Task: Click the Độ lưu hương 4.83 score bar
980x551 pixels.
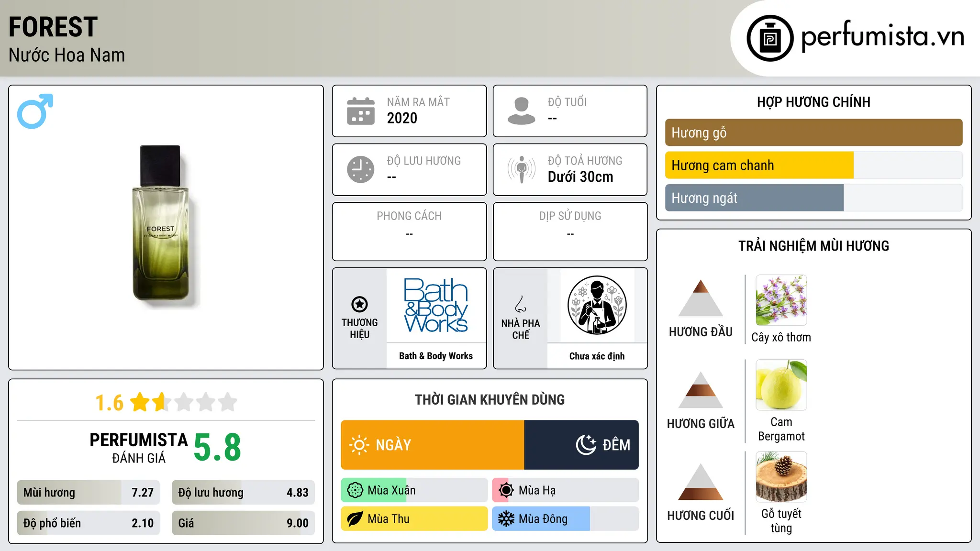Action: (243, 492)
